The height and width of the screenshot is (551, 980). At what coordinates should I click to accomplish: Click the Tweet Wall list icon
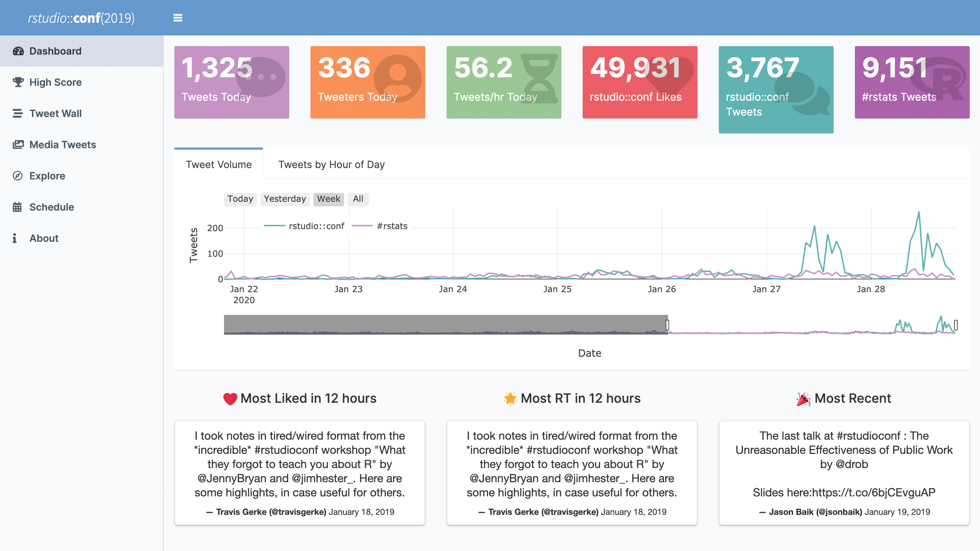17,113
